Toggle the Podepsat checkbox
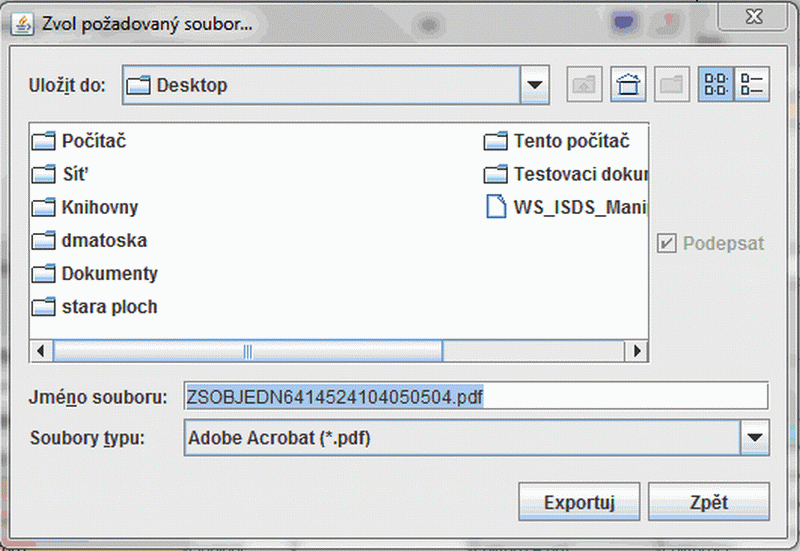The height and width of the screenshot is (551, 800). (666, 243)
